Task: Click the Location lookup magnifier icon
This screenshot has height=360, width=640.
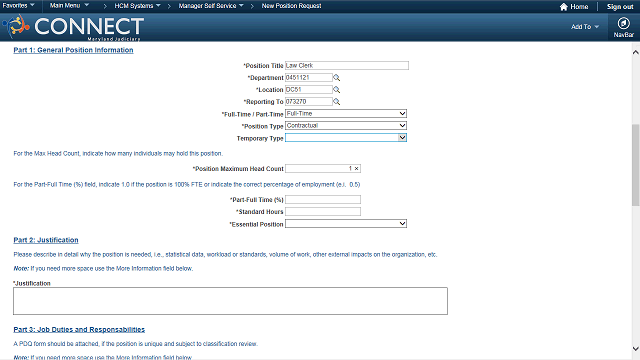Action: (336, 89)
